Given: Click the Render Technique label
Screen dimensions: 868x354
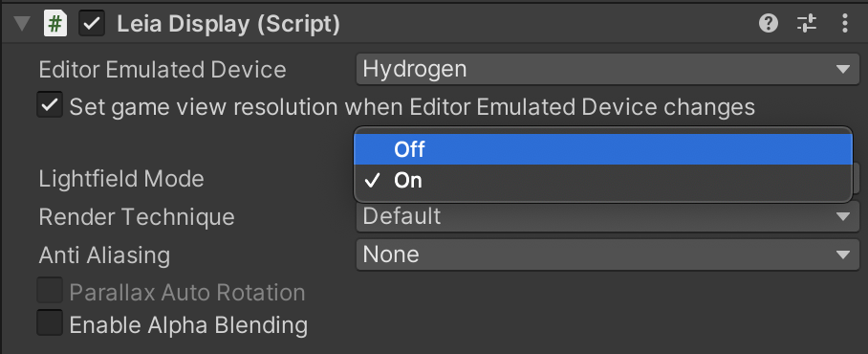Looking at the screenshot, I should (x=137, y=216).
